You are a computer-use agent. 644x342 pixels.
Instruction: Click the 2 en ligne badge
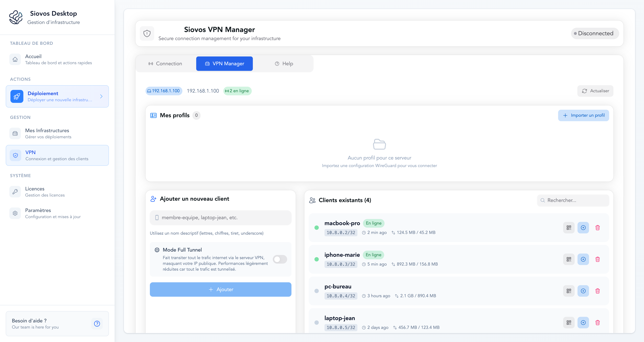(x=237, y=91)
